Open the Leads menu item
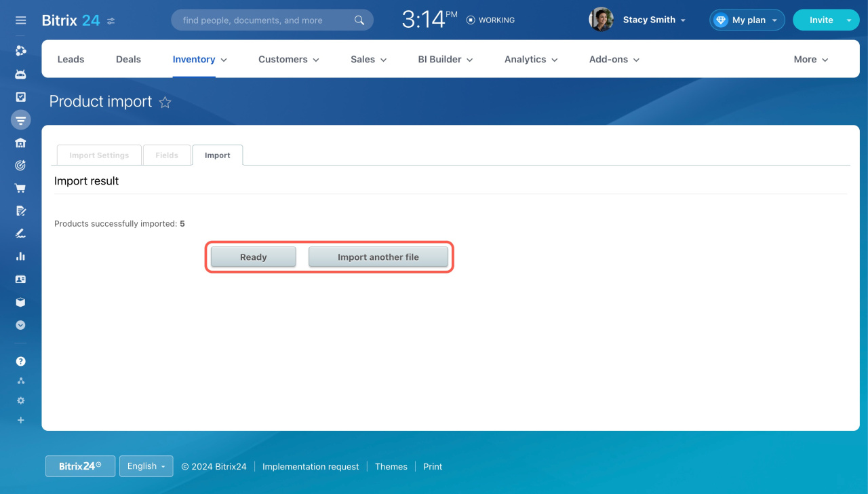This screenshot has width=868, height=494. pyautogui.click(x=71, y=60)
